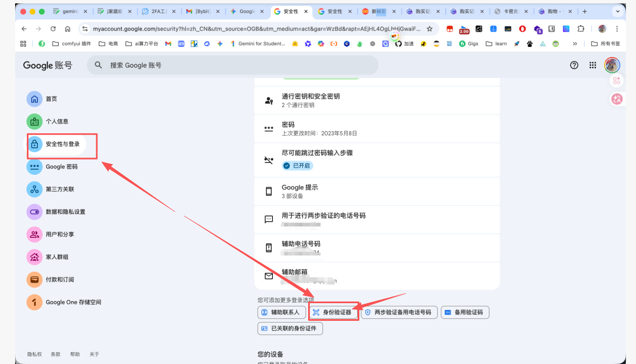
Task: Open Google 密码 sidebar item
Action: pos(52,167)
